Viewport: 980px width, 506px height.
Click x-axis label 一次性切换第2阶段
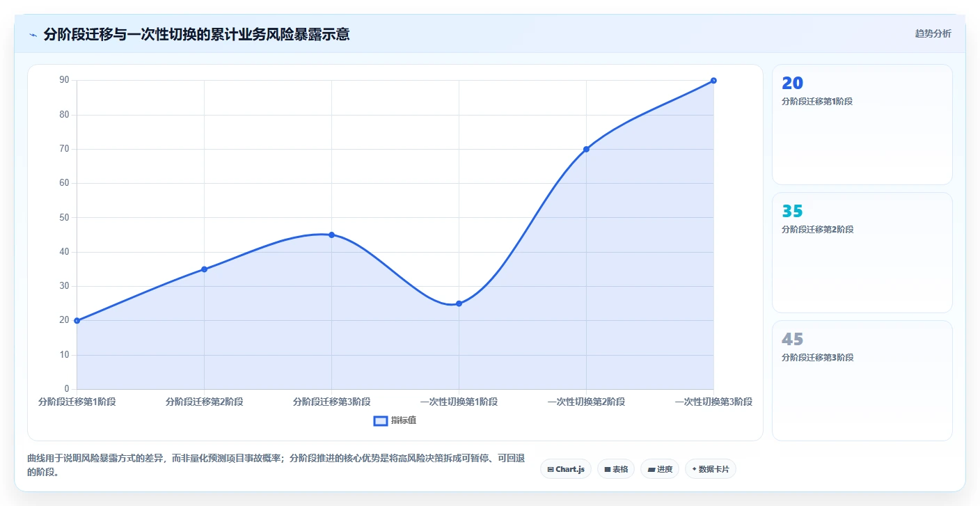[586, 402]
